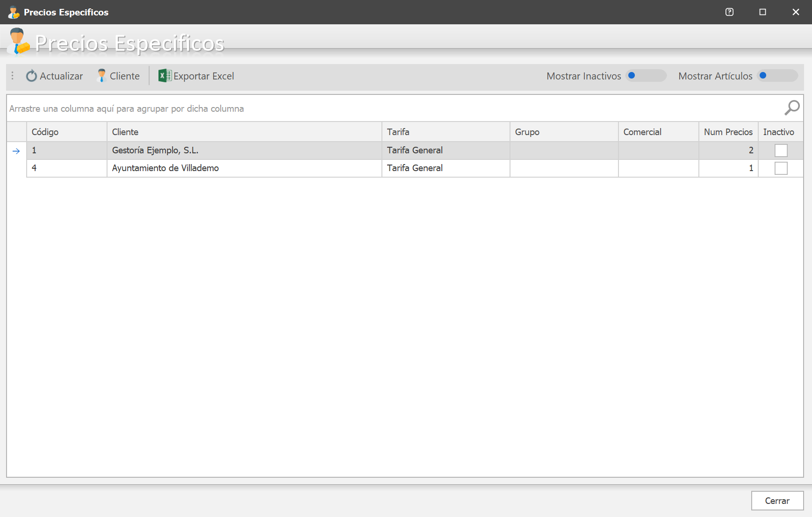Export the list with Exportar Excel
Image resolution: width=812 pixels, height=517 pixels.
click(196, 76)
